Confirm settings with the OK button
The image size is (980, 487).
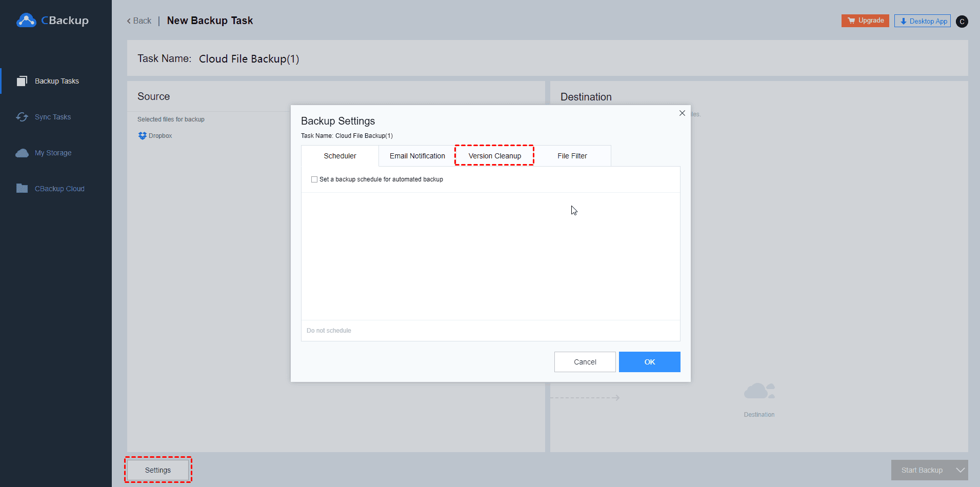click(x=649, y=362)
